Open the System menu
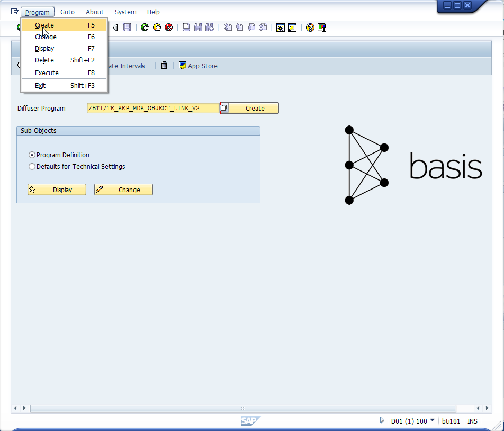The height and width of the screenshot is (431, 504). tap(125, 12)
